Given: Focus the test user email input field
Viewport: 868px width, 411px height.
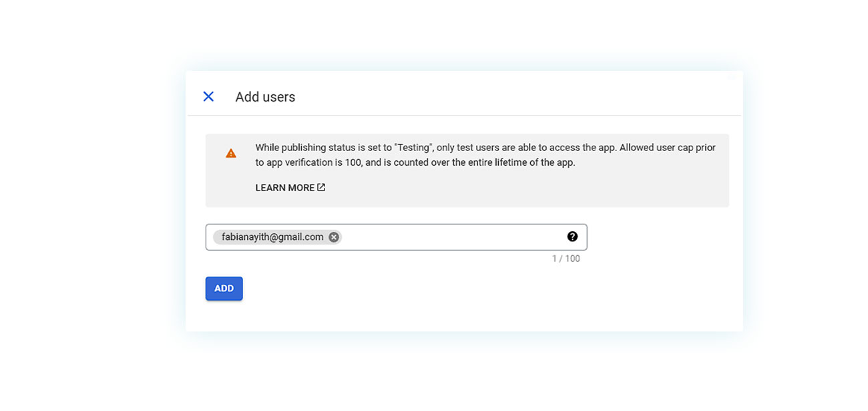Looking at the screenshot, I should click(396, 237).
